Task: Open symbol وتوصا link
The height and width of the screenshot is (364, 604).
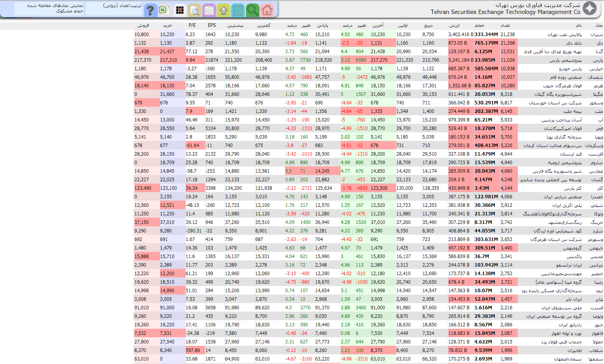Action: point(598,316)
